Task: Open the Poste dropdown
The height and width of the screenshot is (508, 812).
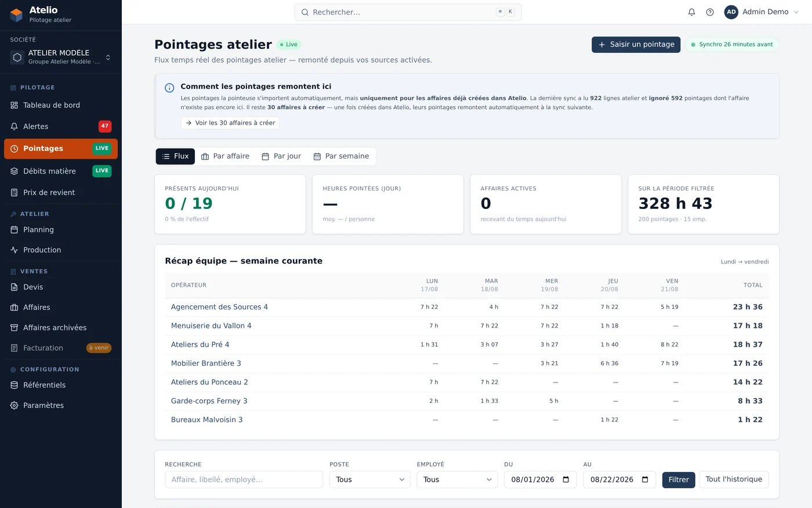Action: point(370,480)
